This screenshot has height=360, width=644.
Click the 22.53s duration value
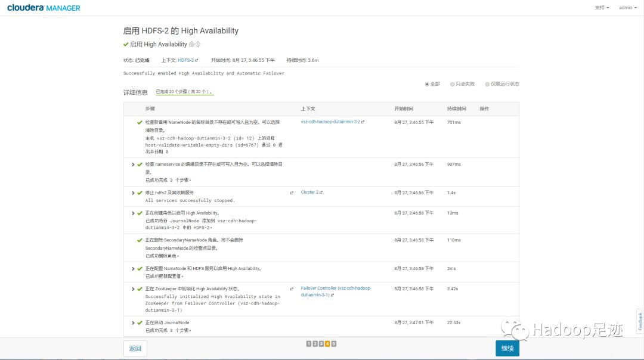click(454, 322)
